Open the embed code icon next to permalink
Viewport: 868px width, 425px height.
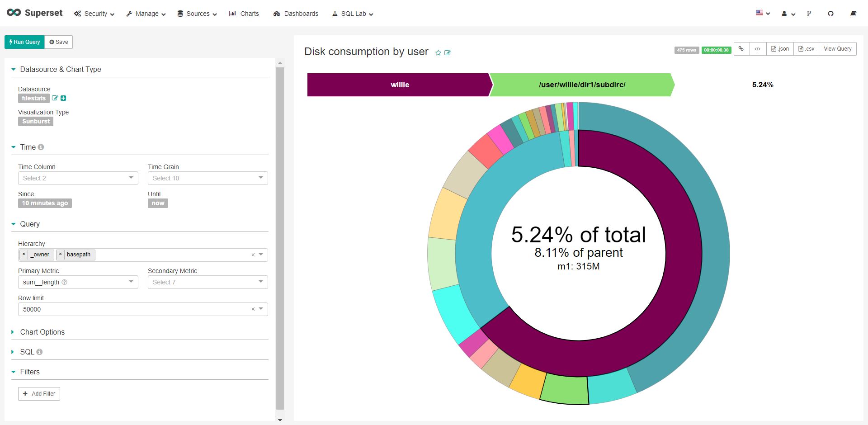coord(758,49)
